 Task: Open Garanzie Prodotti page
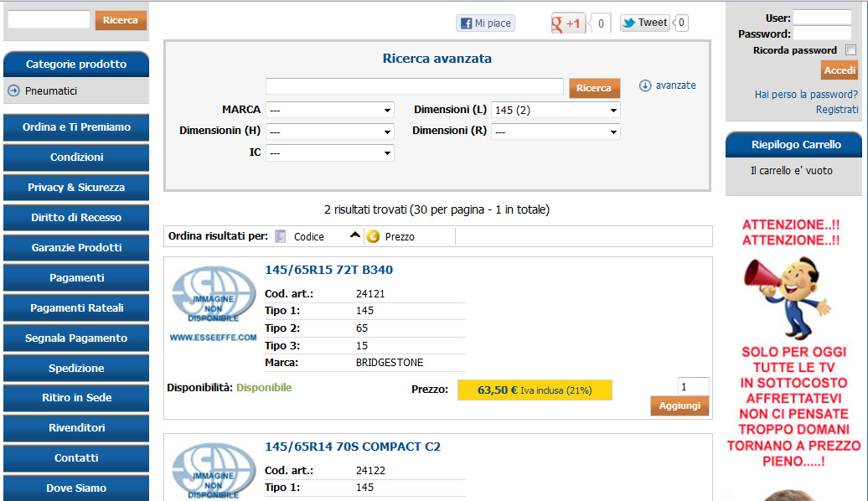coord(76,247)
